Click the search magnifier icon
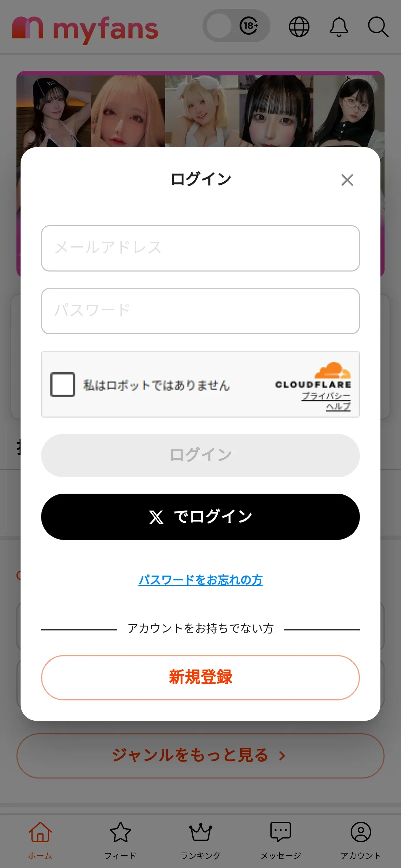 click(x=378, y=27)
